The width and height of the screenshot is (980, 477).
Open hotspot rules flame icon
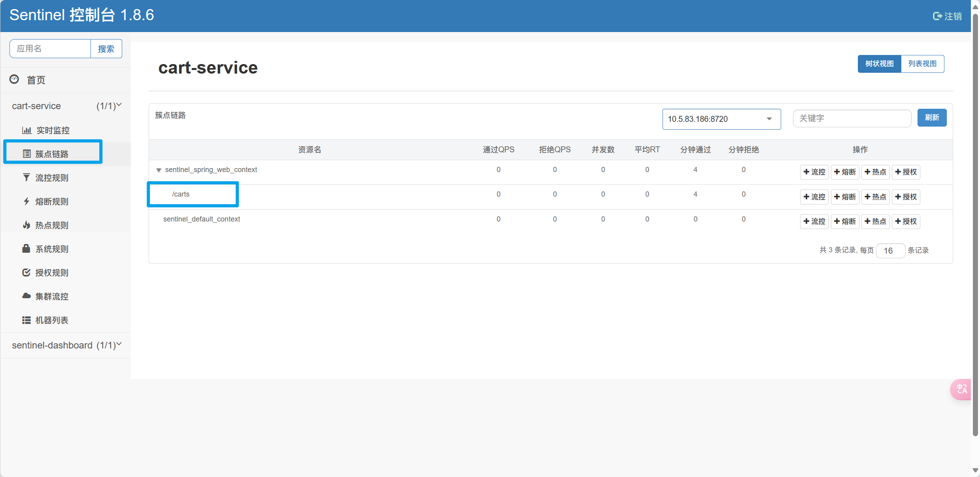pyautogui.click(x=26, y=225)
